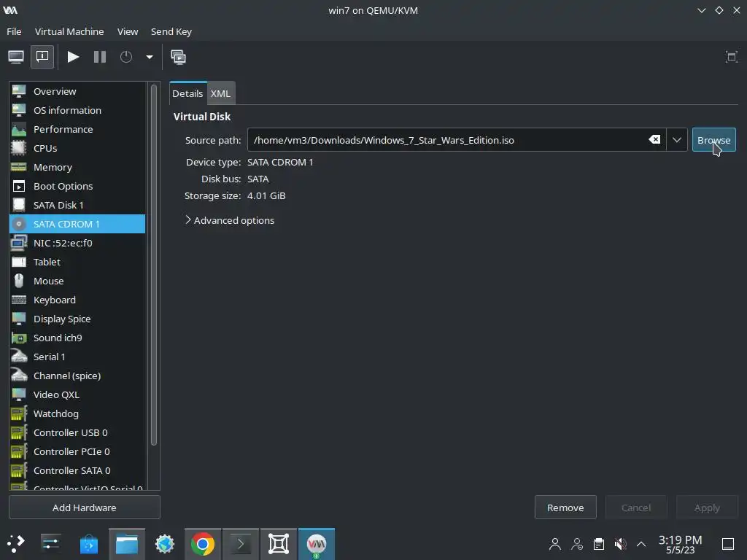The height and width of the screenshot is (560, 747).
Task: Power on the virtual machine
Action: [73, 57]
